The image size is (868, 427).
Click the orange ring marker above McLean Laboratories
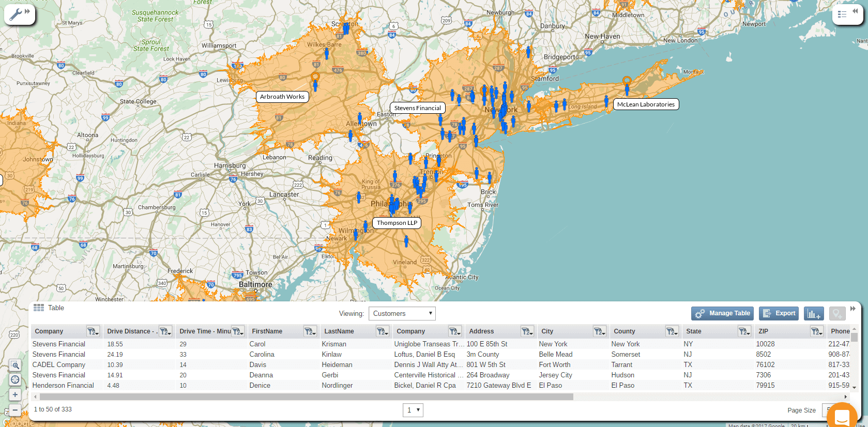[627, 81]
